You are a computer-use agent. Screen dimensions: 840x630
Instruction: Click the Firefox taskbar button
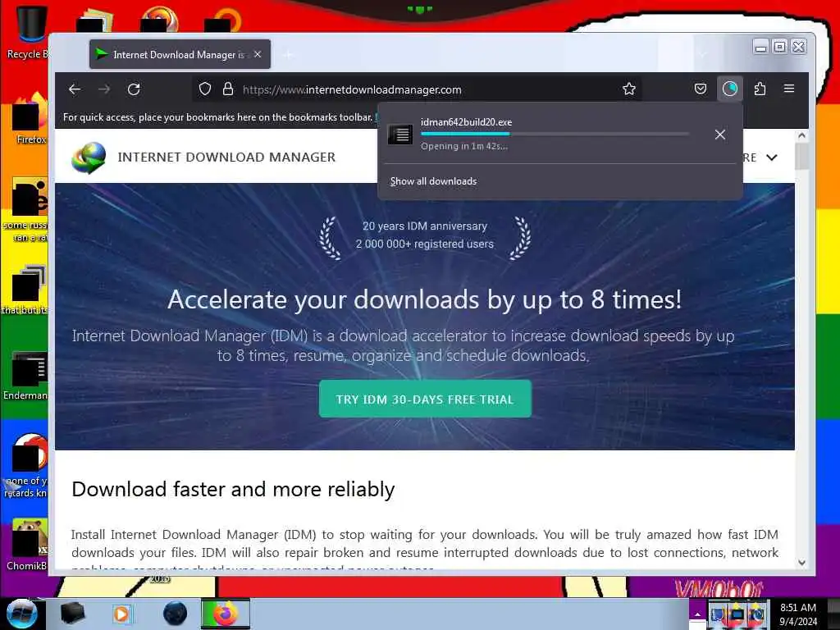(x=226, y=614)
